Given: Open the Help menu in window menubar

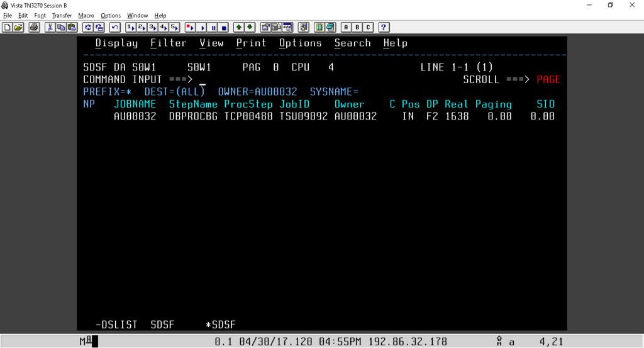Looking at the screenshot, I should click(160, 16).
